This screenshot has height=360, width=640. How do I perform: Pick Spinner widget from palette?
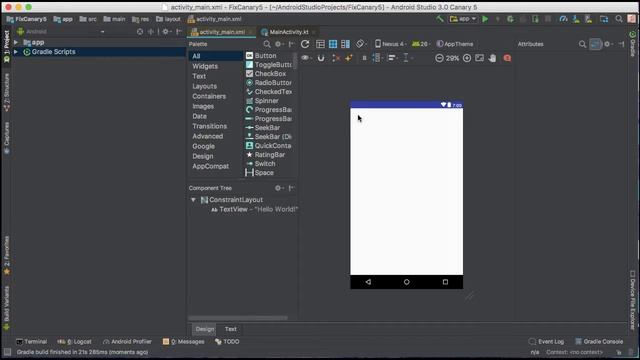point(262,100)
